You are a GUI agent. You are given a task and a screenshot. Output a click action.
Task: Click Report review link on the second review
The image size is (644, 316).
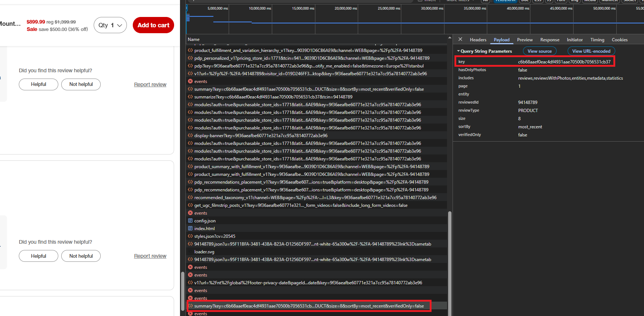pos(150,256)
